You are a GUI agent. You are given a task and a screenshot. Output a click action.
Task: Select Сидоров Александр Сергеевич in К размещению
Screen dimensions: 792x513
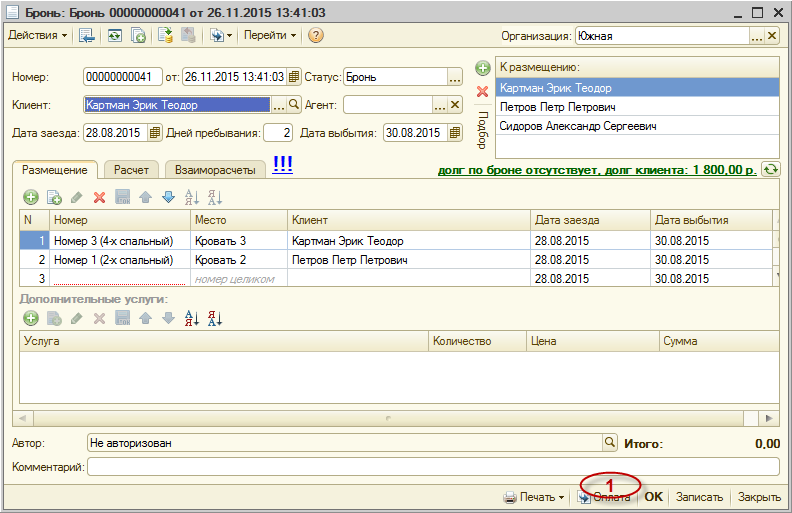click(637, 126)
